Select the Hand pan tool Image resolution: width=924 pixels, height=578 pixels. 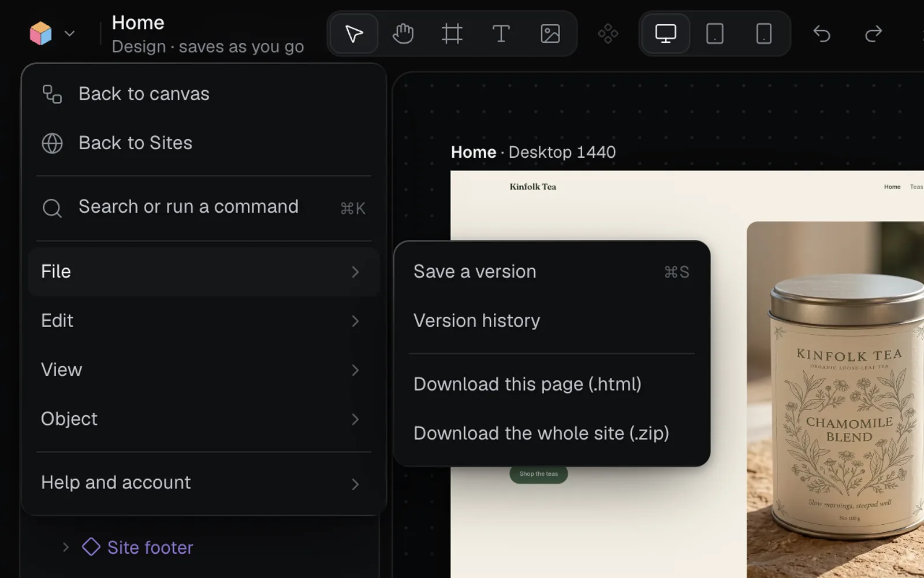403,34
